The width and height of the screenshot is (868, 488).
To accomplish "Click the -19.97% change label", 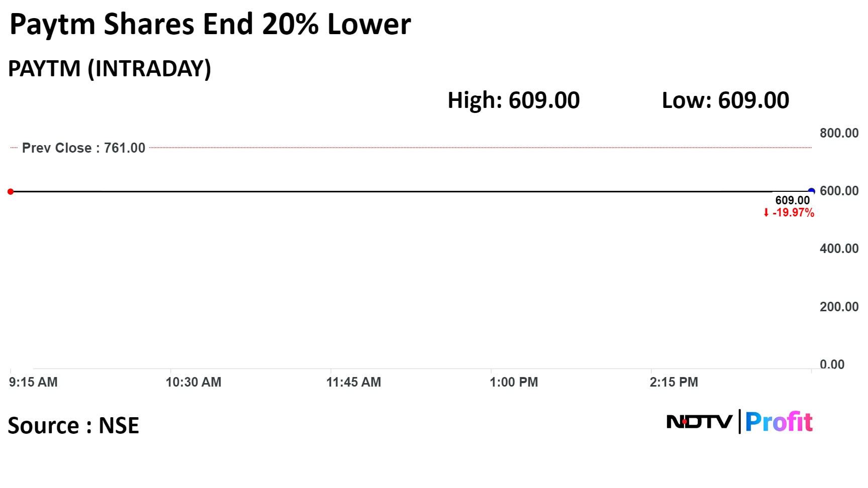I will click(x=793, y=213).
